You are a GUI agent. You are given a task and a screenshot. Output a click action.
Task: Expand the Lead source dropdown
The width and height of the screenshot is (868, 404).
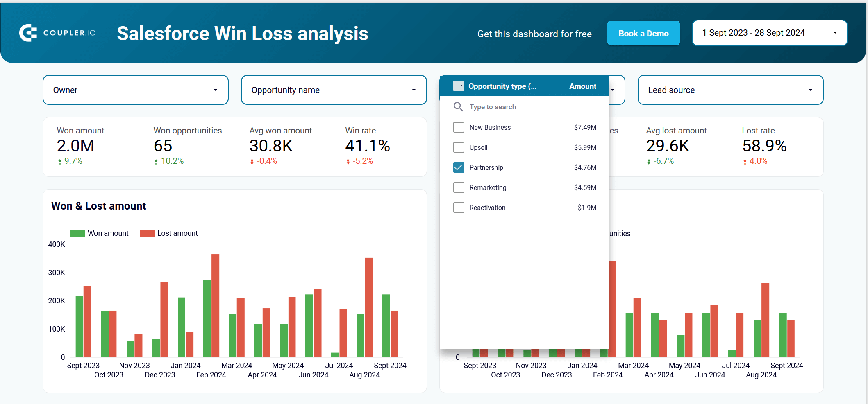coord(730,90)
